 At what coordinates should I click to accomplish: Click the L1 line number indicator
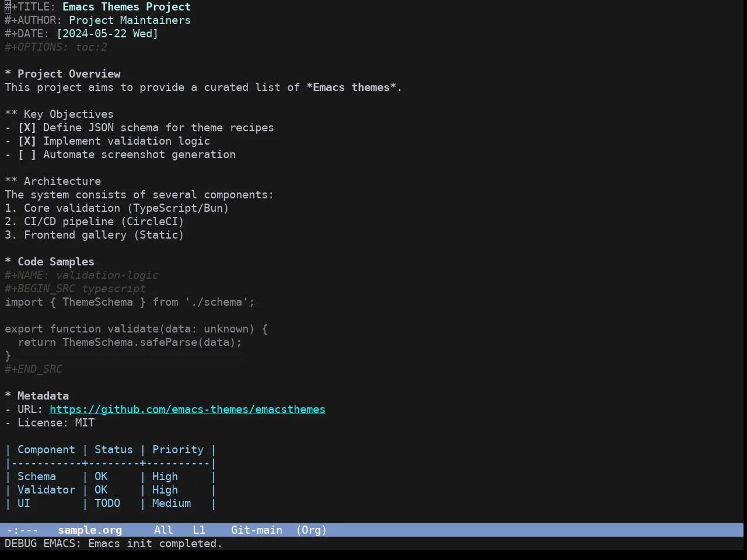pyautogui.click(x=199, y=530)
